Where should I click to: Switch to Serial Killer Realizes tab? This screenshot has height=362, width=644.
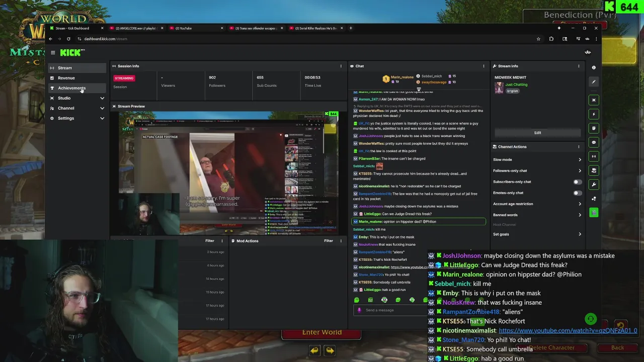(316, 28)
